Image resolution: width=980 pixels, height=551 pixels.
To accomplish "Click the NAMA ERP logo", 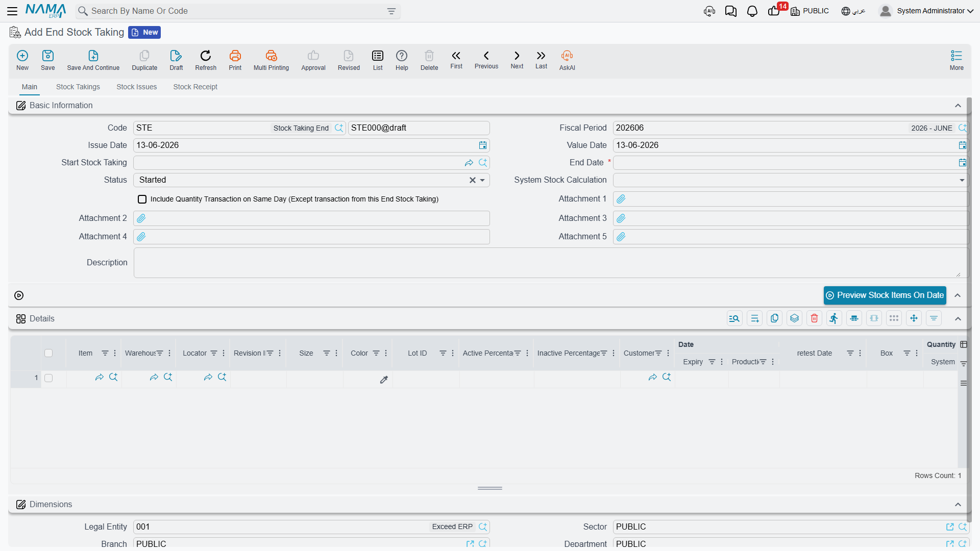I will [46, 11].
